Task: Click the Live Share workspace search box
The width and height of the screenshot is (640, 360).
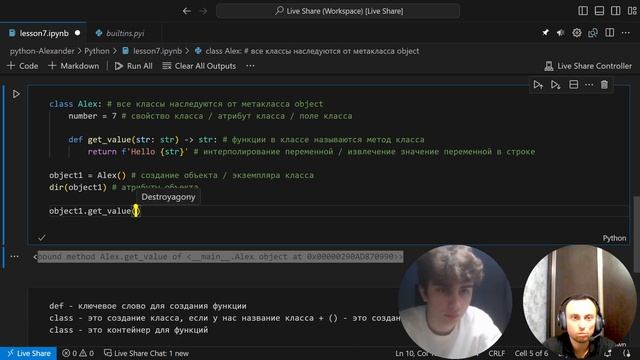Action: pyautogui.click(x=338, y=11)
